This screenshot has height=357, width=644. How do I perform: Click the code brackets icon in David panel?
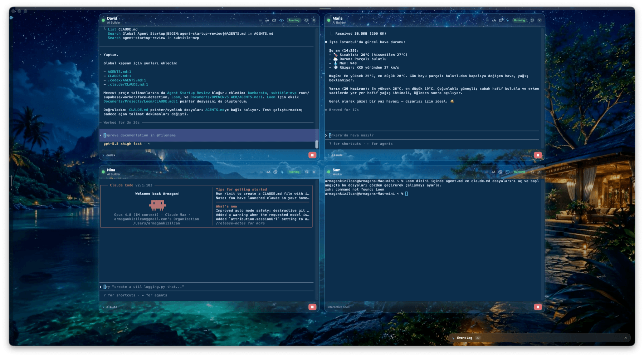point(282,20)
